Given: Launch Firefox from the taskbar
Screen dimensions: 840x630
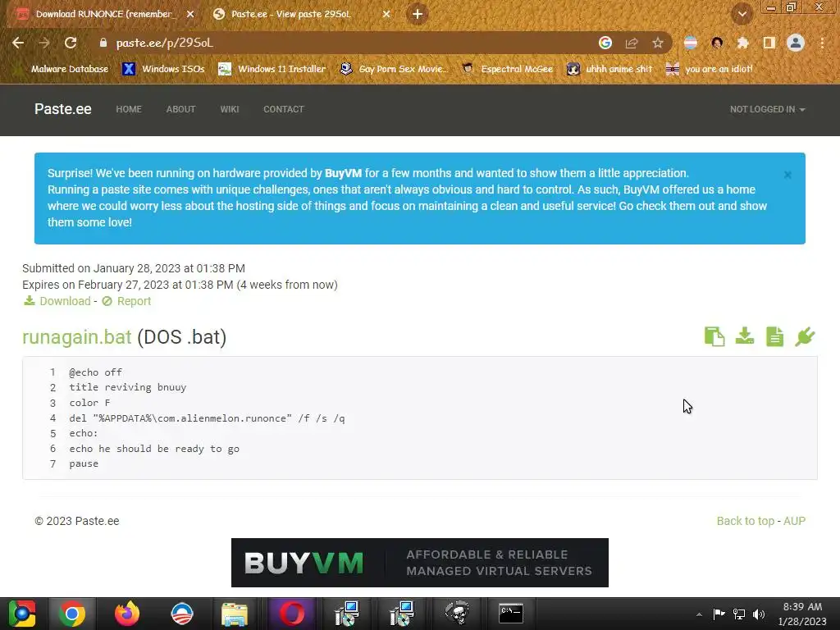Looking at the screenshot, I should pos(127,614).
